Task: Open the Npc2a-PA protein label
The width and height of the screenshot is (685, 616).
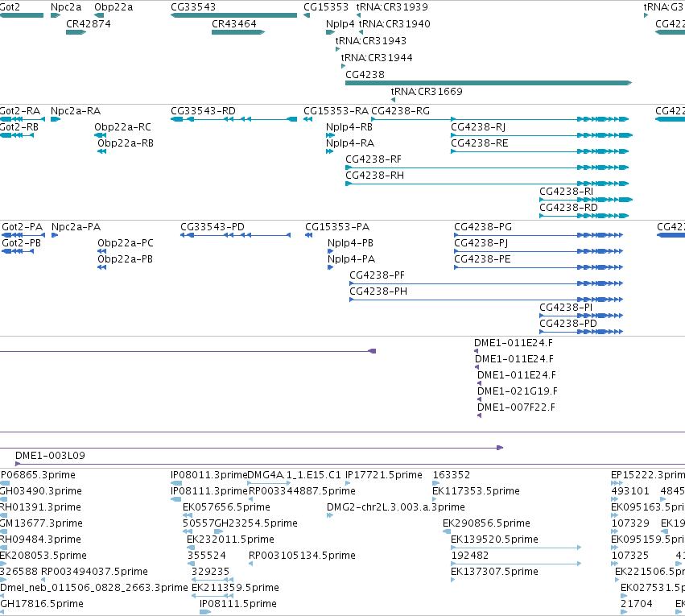Action: coord(76,227)
